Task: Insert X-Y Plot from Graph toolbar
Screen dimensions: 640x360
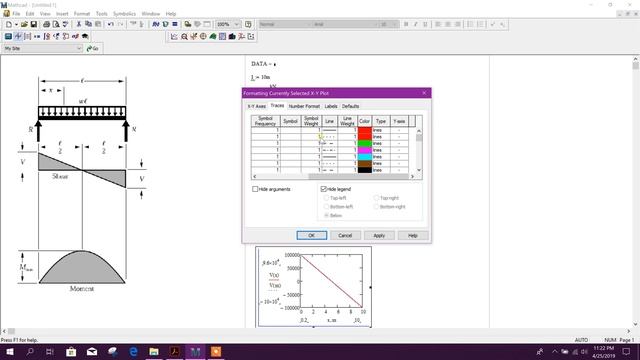Action: coord(174,36)
